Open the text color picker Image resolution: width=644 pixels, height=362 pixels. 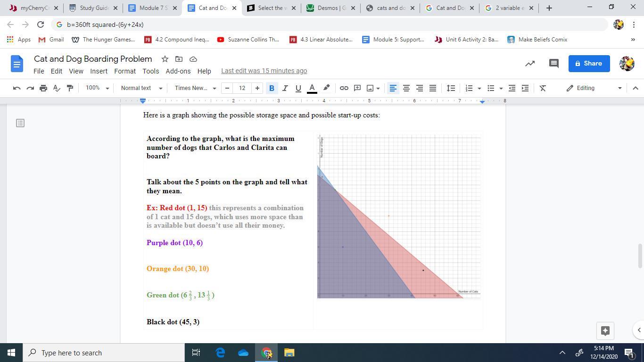[312, 88]
